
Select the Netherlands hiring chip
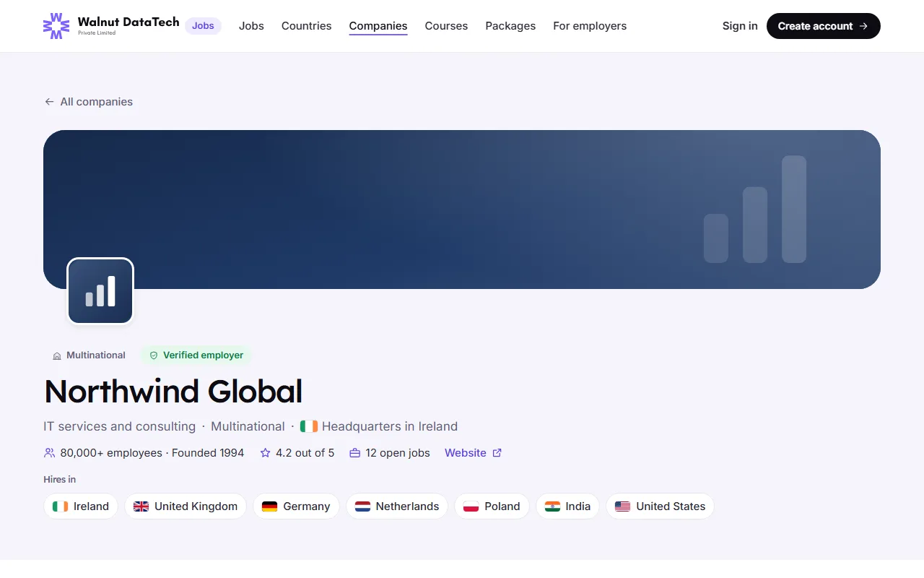[397, 506]
